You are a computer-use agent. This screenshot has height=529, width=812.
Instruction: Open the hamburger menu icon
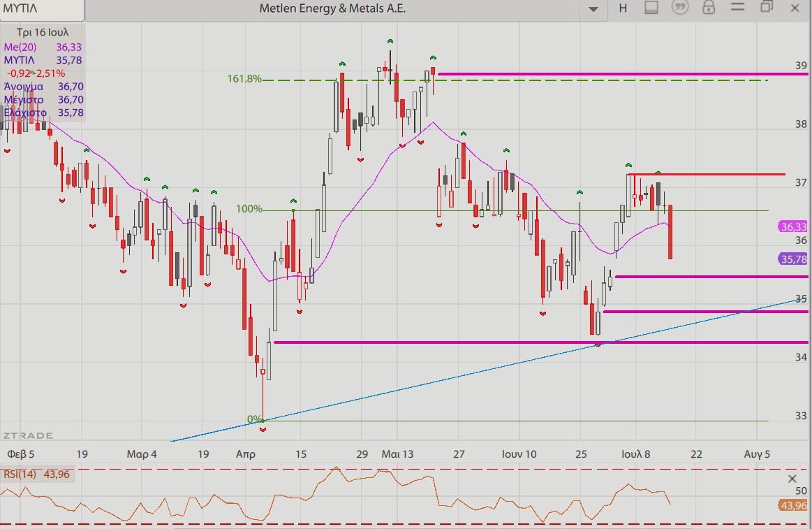click(x=737, y=7)
